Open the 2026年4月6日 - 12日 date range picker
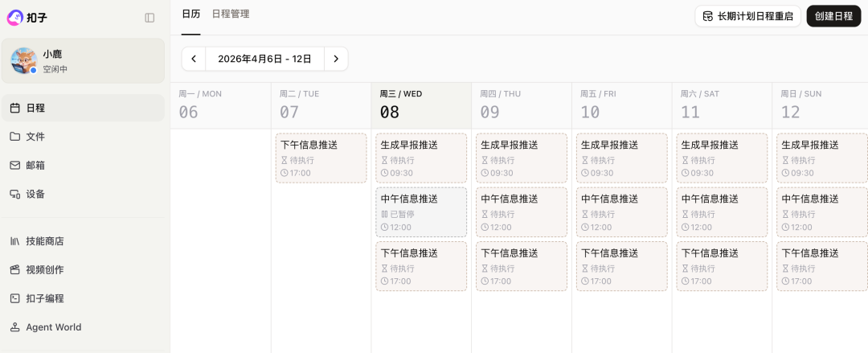 point(264,59)
